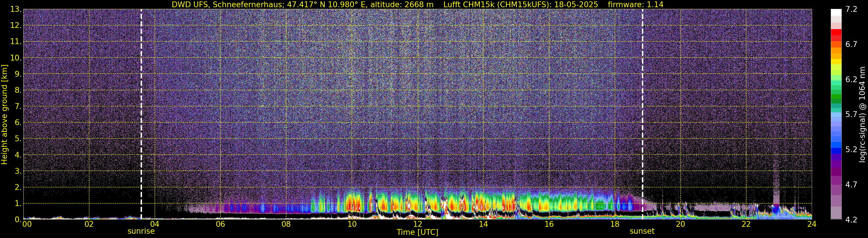868x238 pixels.
Task: Click the '2.' height axis tick label
Action: tap(18, 187)
